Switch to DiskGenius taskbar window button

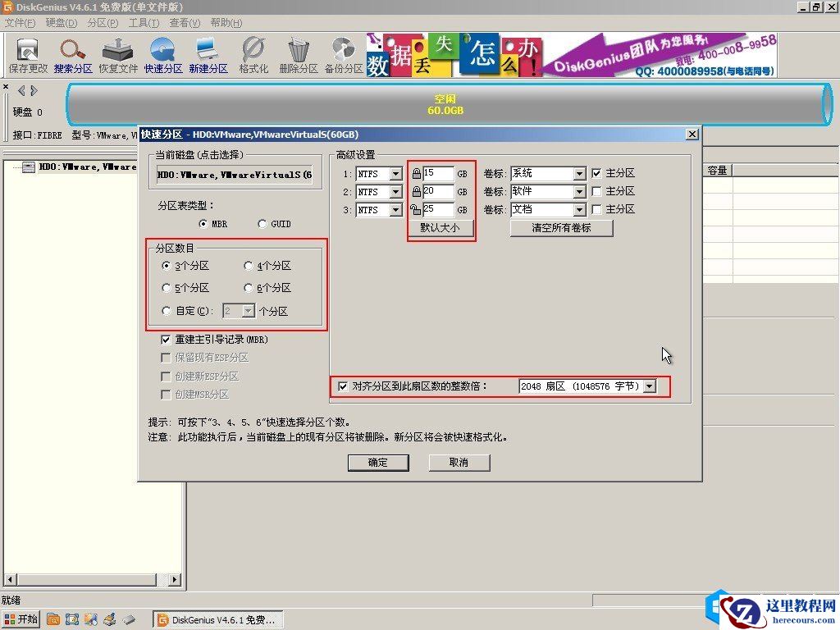tap(217, 620)
